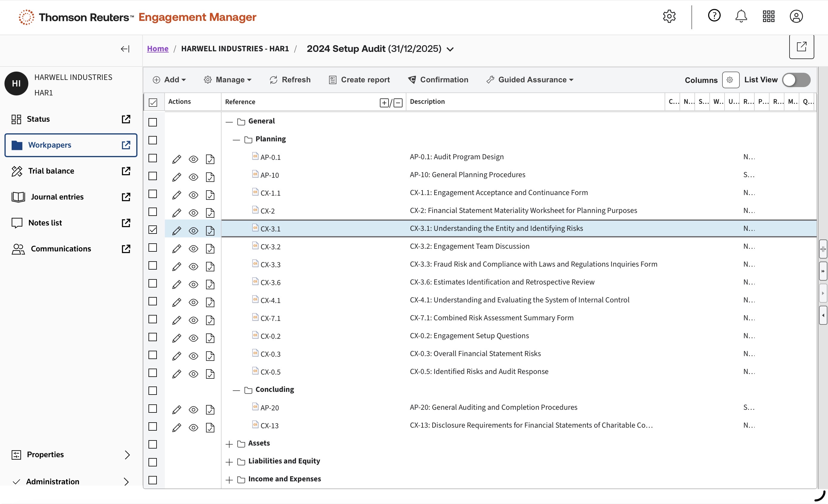
Task: Expand the Assets folder
Action: (x=229, y=444)
